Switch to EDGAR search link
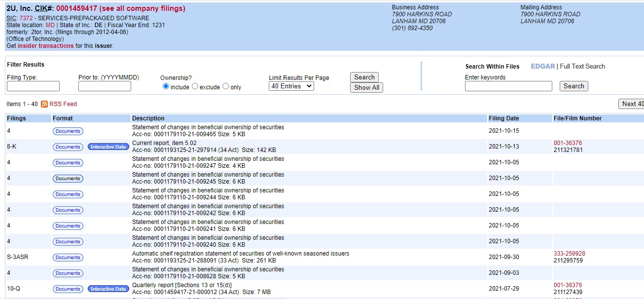 [x=543, y=66]
